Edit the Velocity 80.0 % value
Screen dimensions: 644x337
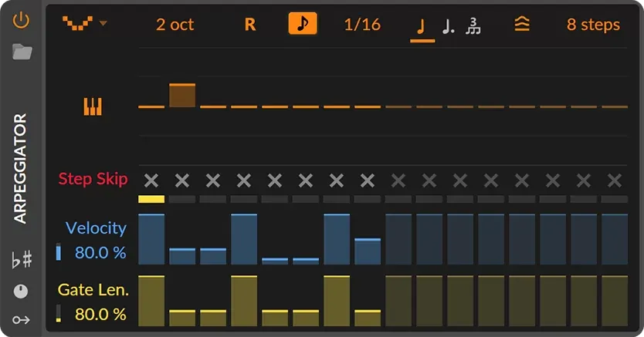100,252
